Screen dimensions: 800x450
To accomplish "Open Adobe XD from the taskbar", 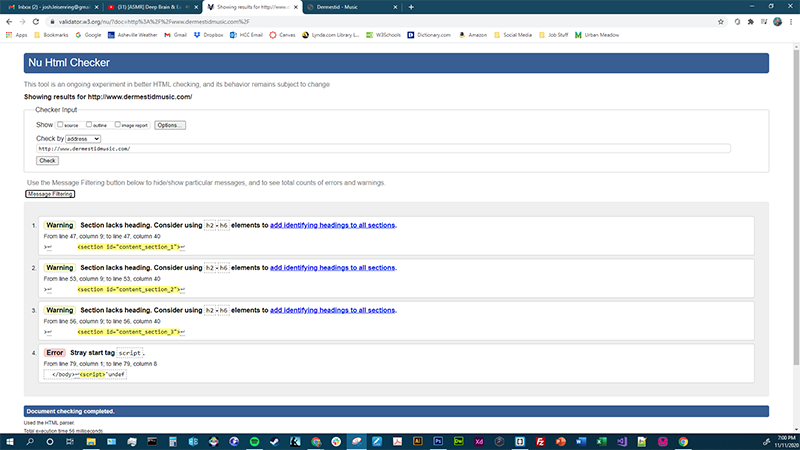I will point(479,442).
